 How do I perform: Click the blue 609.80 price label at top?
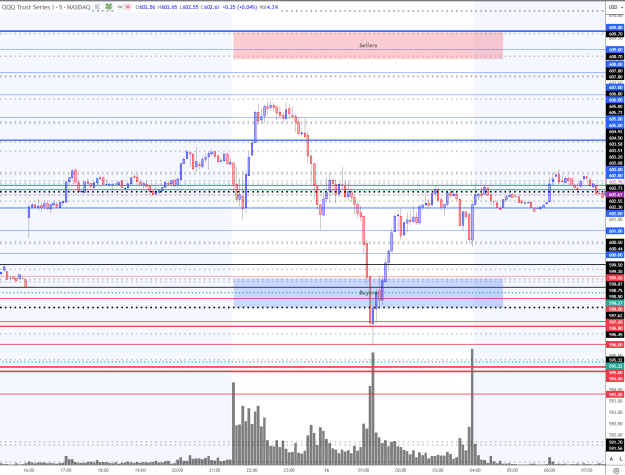click(x=615, y=27)
